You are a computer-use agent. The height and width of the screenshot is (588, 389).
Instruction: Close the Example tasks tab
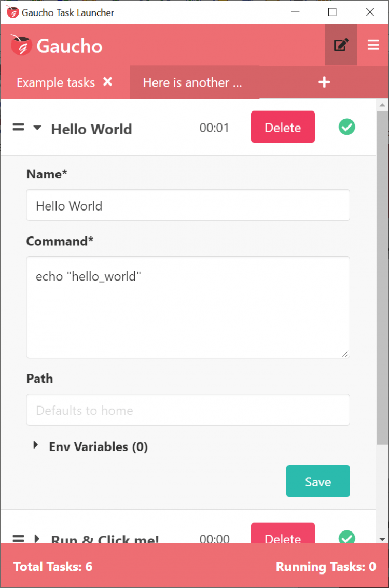click(107, 82)
